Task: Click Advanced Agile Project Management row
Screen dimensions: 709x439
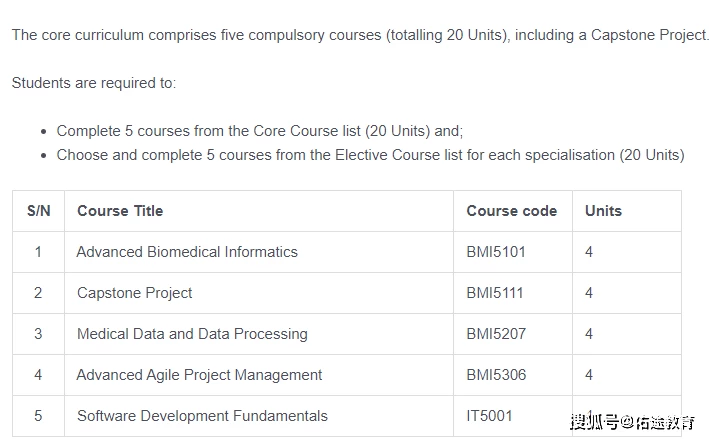Action: point(347,375)
